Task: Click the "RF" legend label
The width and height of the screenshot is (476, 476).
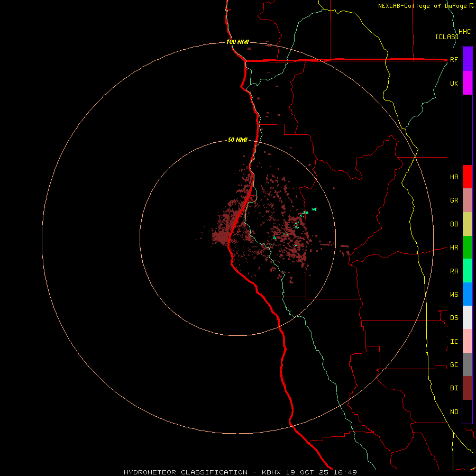Action: click(454, 60)
